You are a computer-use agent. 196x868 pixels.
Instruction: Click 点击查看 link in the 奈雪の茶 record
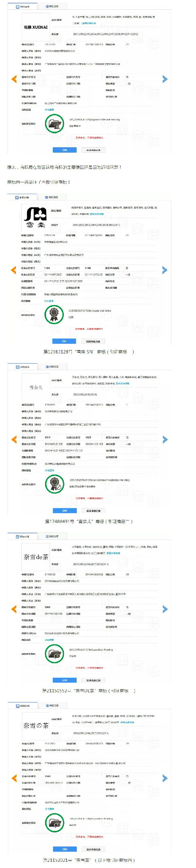49,809
